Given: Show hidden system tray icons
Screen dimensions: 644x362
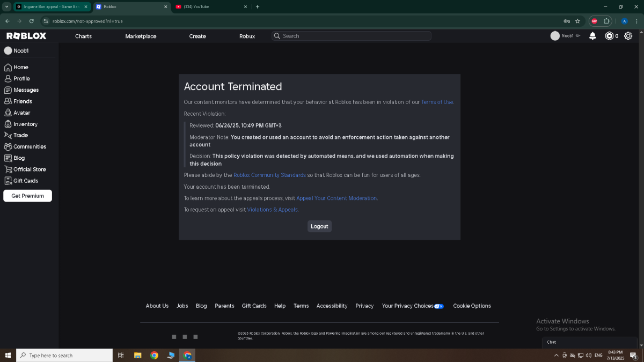Looking at the screenshot, I should point(556,355).
